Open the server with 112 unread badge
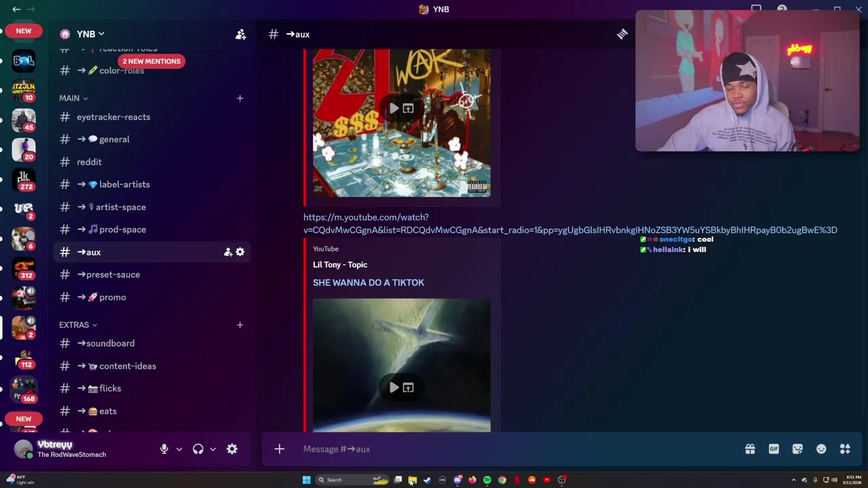The height and width of the screenshot is (488, 868). click(x=24, y=357)
